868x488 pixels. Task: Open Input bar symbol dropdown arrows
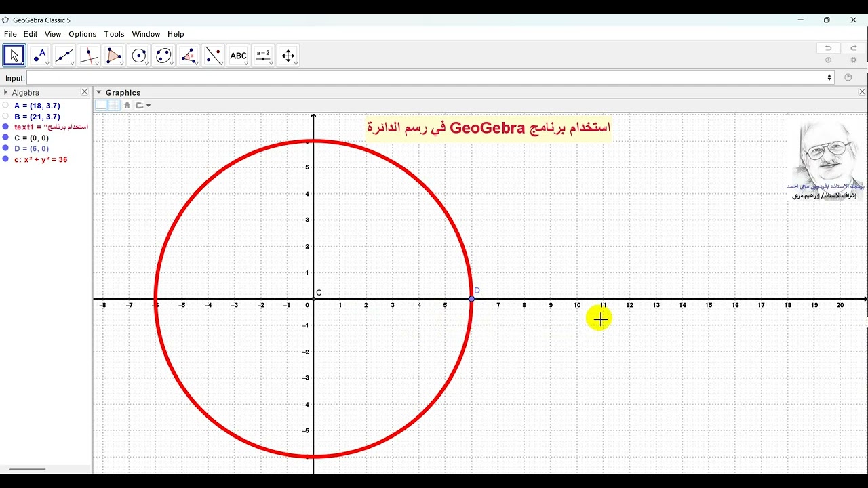[829, 78]
